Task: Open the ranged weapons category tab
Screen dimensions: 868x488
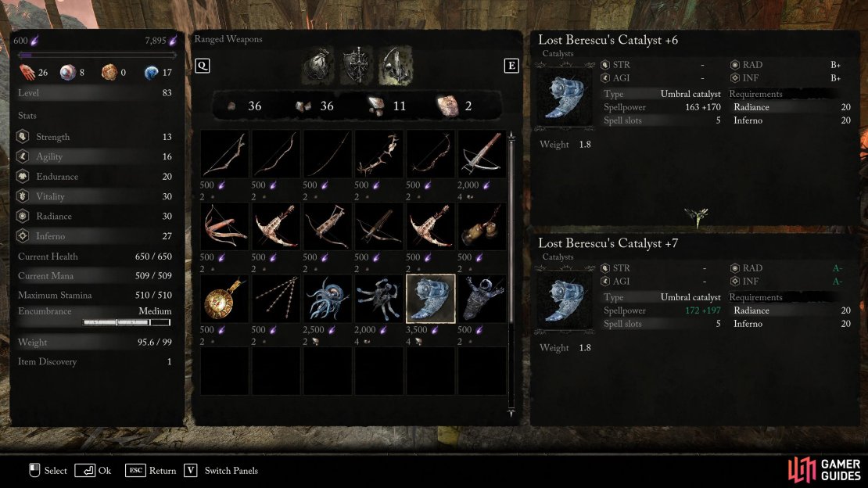Action: pyautogui.click(x=395, y=66)
